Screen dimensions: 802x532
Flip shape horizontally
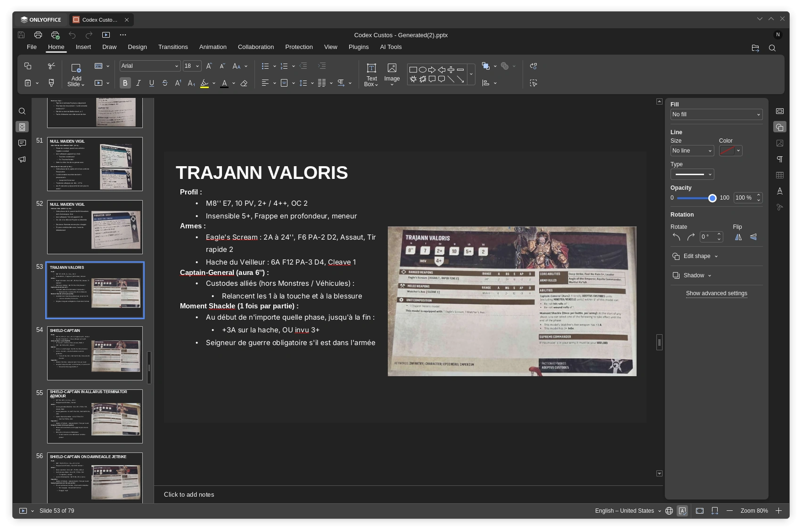[738, 237]
